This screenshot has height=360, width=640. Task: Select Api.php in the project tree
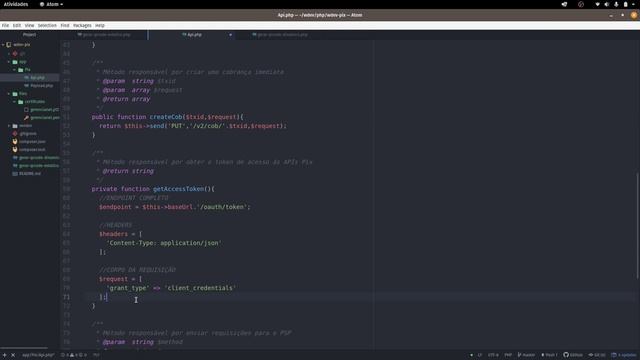pos(38,78)
